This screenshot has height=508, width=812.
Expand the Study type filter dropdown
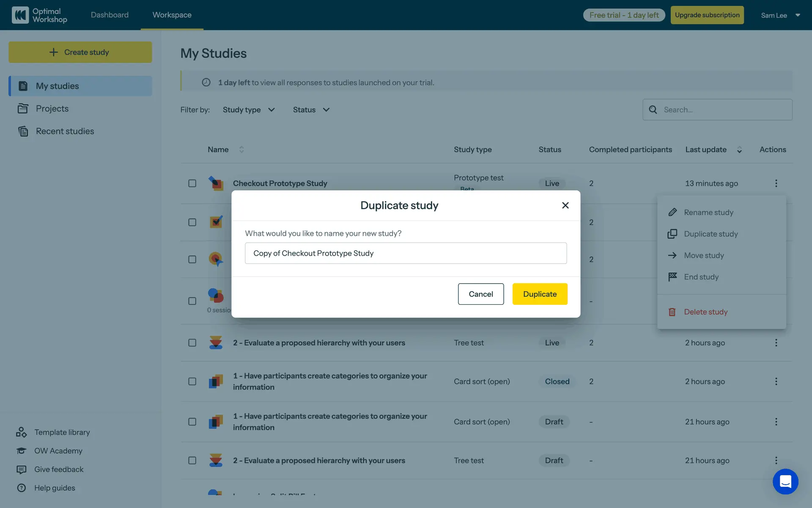[x=249, y=110]
